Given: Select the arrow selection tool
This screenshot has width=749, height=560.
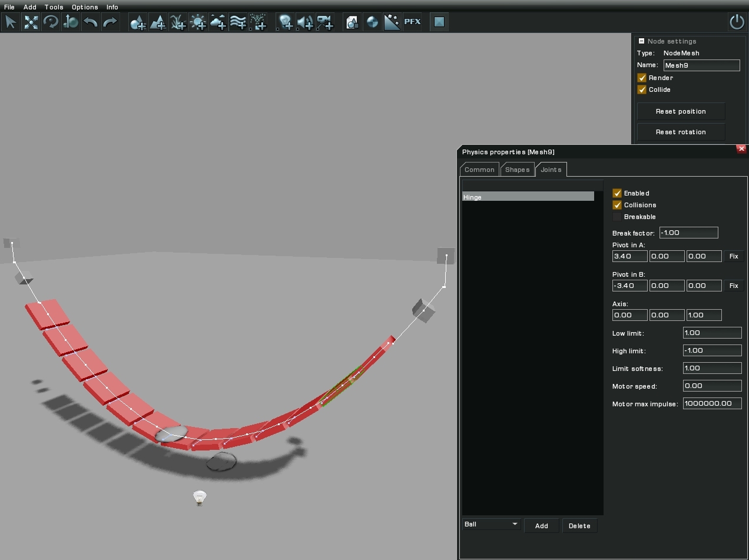Looking at the screenshot, I should pos(10,22).
